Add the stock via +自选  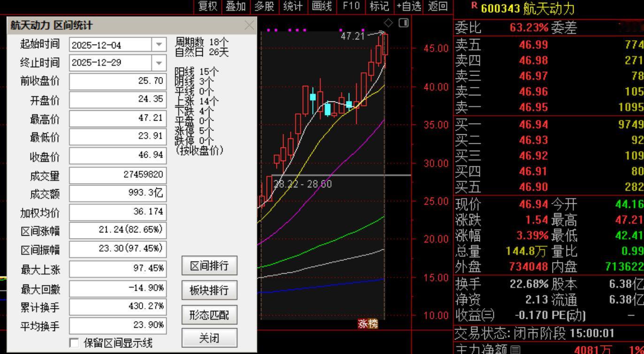pyautogui.click(x=408, y=6)
